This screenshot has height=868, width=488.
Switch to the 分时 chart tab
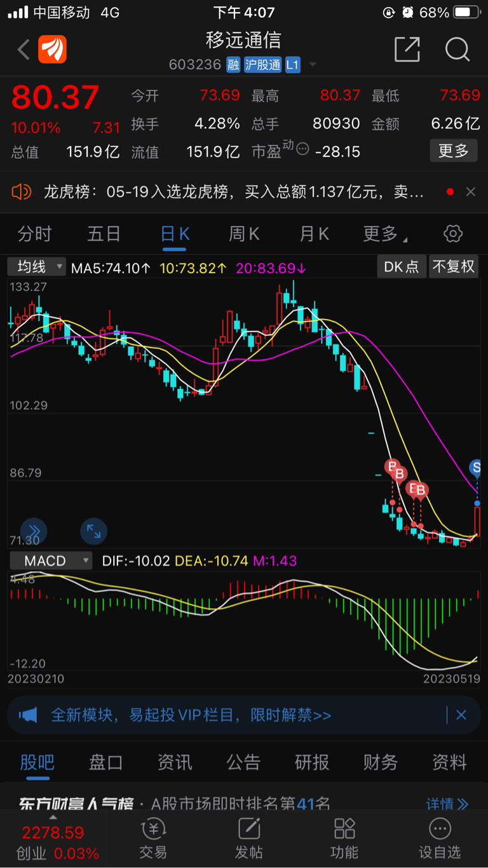pos(34,234)
